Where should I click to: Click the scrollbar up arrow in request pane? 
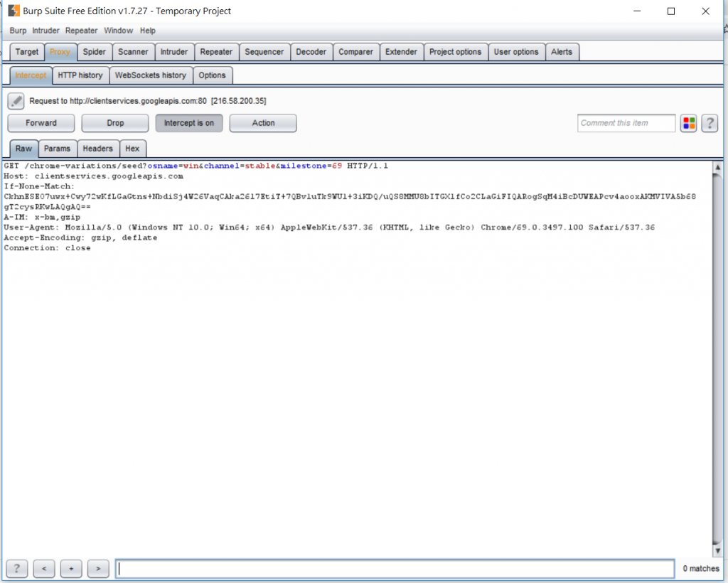(x=718, y=167)
